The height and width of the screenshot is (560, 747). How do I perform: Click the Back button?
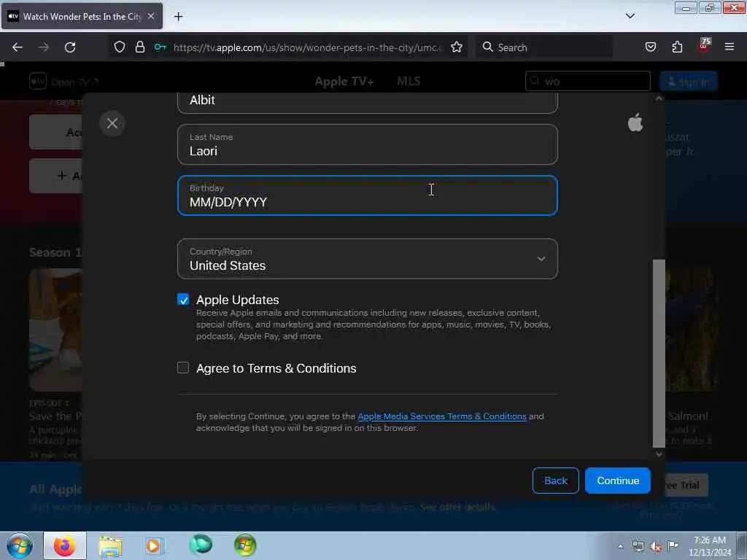555,481
